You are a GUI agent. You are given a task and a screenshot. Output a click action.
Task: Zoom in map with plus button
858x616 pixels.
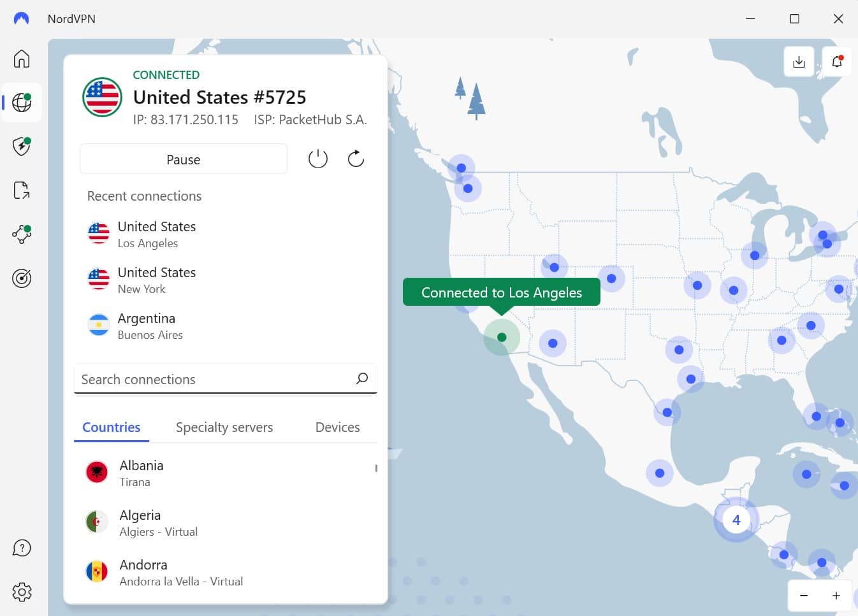[836, 596]
